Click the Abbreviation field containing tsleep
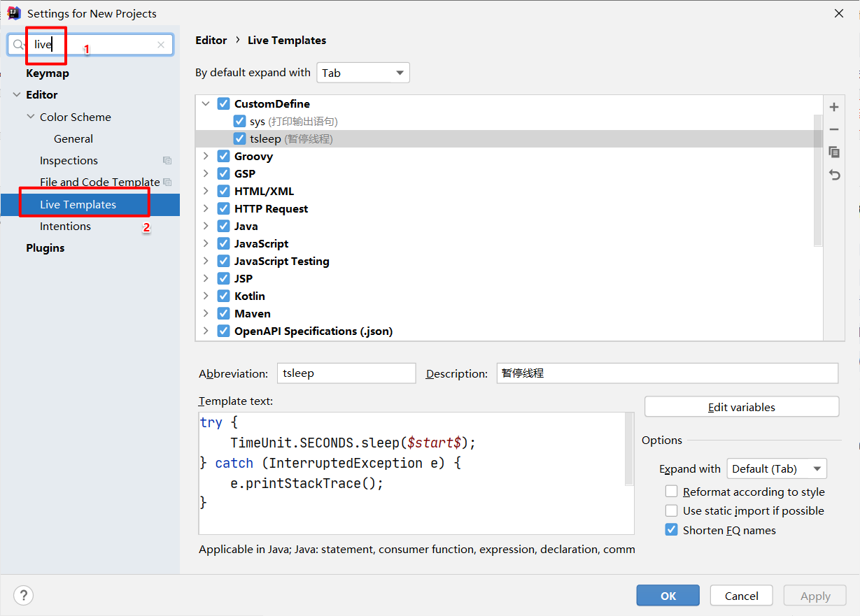The width and height of the screenshot is (860, 616). coord(346,373)
